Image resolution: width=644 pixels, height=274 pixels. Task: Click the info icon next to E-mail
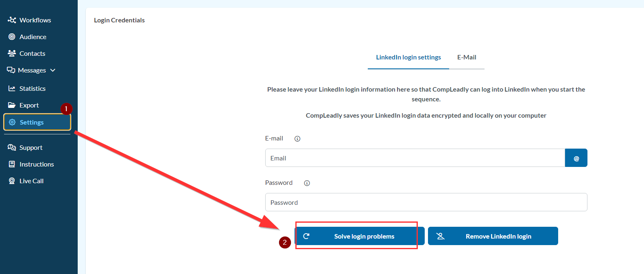297,139
